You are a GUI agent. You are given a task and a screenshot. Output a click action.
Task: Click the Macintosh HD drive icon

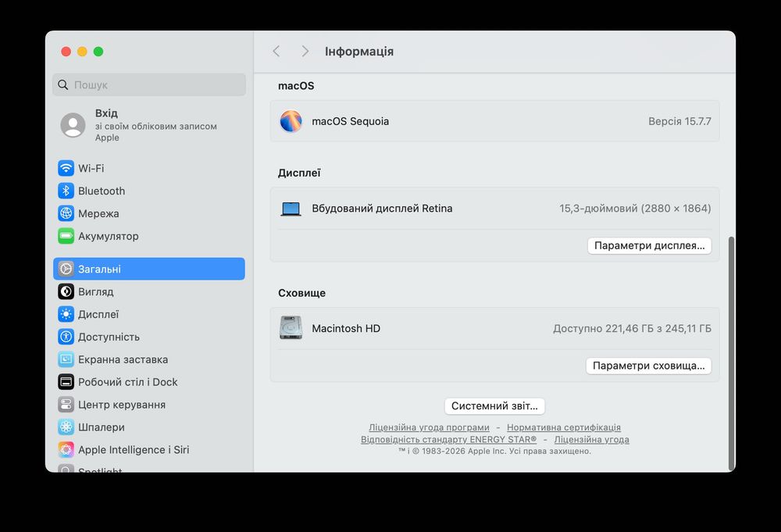click(x=291, y=328)
